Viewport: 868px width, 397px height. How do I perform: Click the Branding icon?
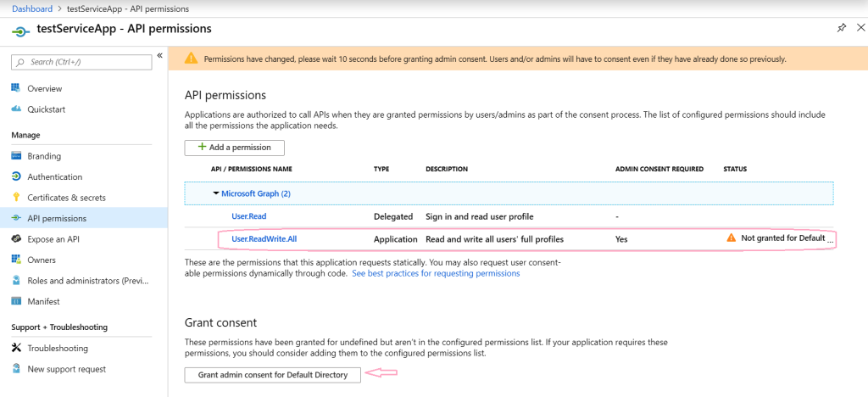tap(16, 156)
